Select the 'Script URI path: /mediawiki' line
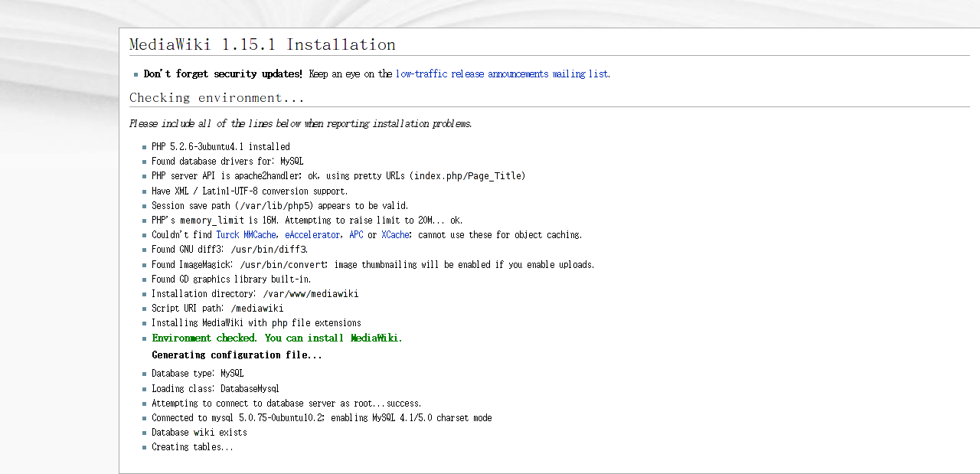The width and height of the screenshot is (980, 474). tap(217, 309)
